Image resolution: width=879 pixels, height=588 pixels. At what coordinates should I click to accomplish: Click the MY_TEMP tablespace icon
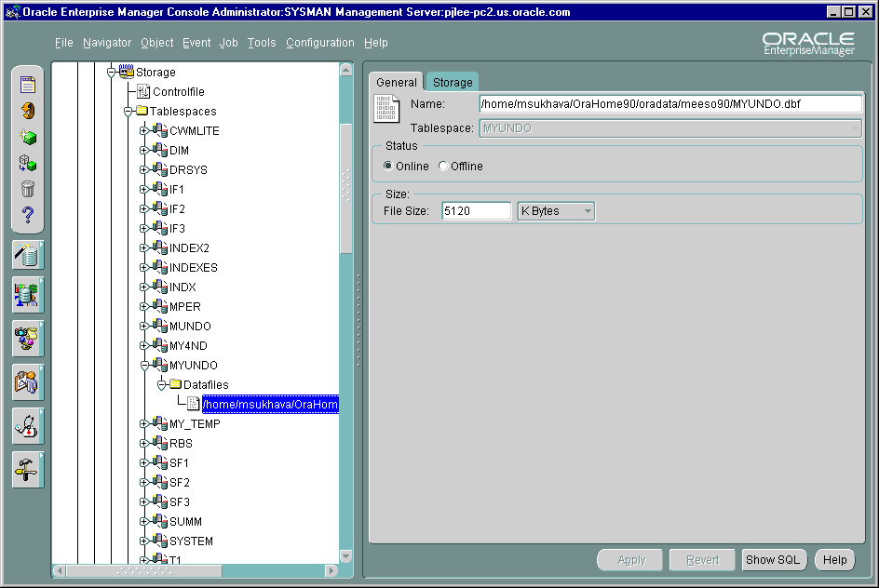pyautogui.click(x=160, y=423)
